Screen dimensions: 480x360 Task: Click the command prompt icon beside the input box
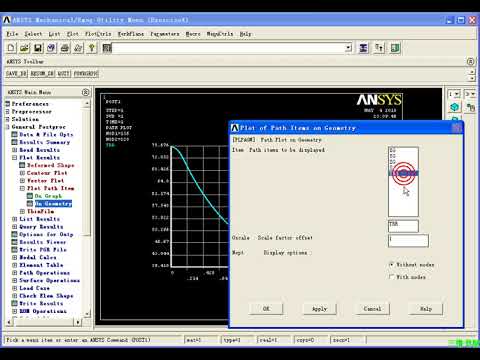click(x=107, y=48)
